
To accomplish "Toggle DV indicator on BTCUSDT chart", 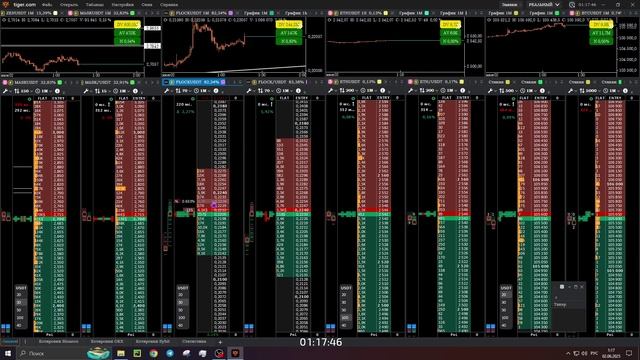I will (x=601, y=25).
